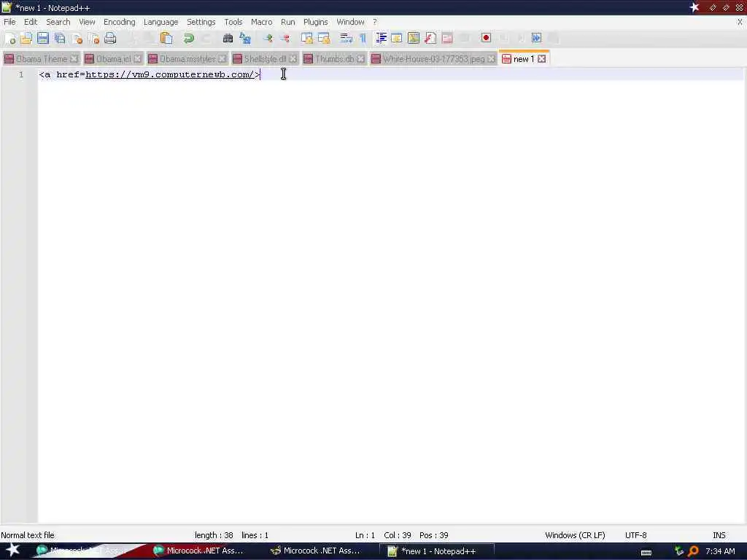Toggle synchronized horizontal scrolling icon
The image size is (747, 560).
(x=324, y=38)
